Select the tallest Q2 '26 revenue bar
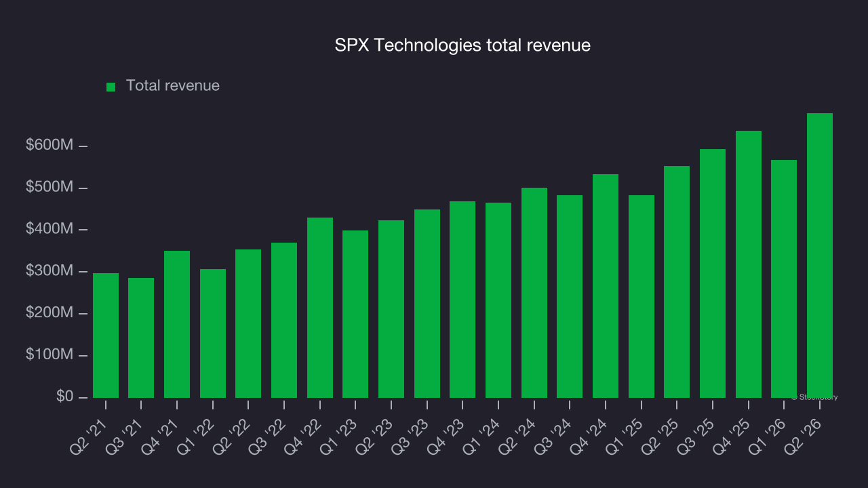This screenshot has height=488, width=868. point(820,256)
